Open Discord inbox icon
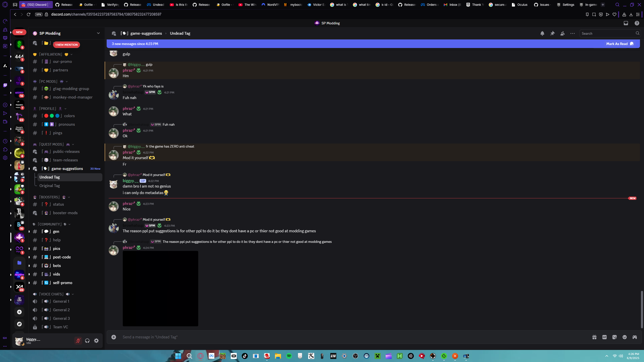The width and height of the screenshot is (644, 362). click(626, 23)
